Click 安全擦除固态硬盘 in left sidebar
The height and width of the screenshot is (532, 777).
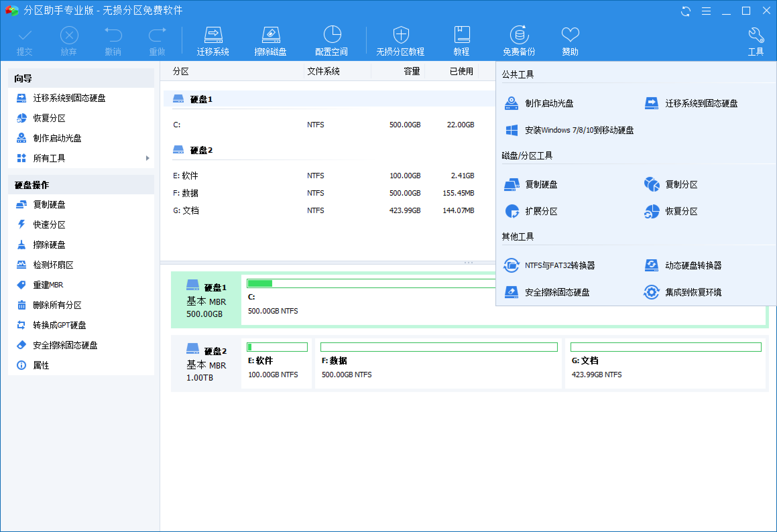[81, 345]
